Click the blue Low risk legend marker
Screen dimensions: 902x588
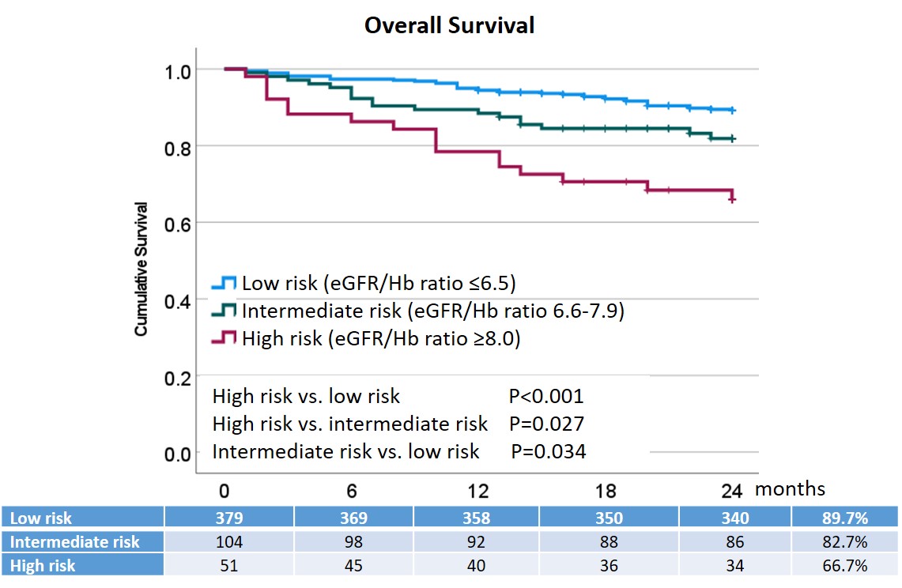(224, 283)
